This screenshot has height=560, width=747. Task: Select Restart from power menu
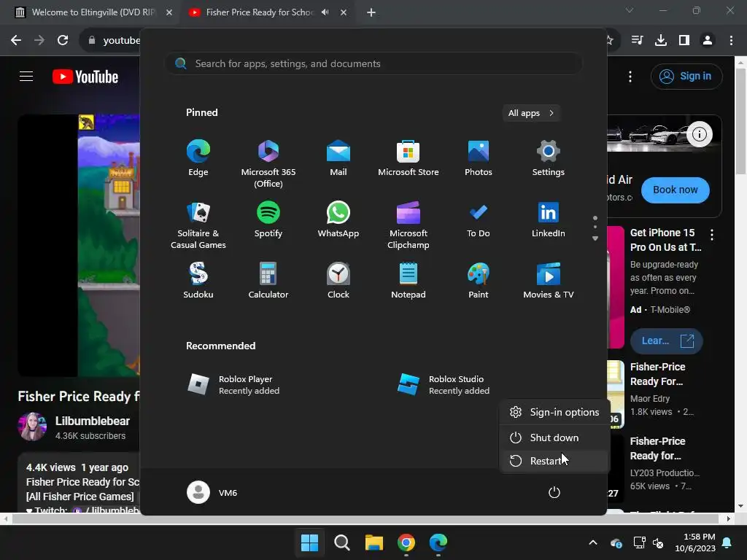554,461
